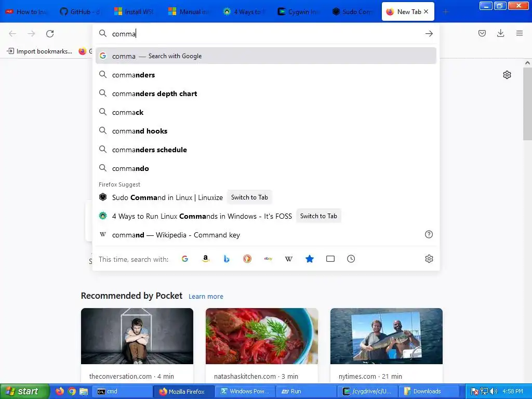Search this time with Amazon icon

[x=206, y=259]
